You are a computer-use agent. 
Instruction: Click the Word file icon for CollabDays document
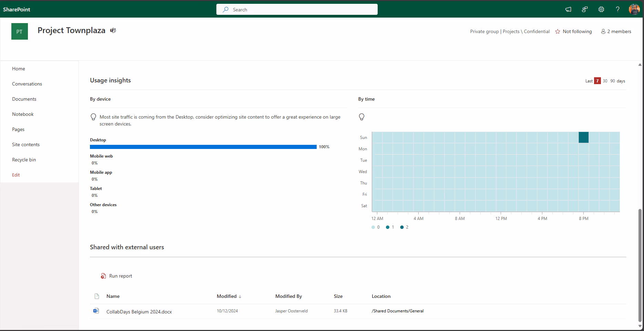(x=96, y=311)
